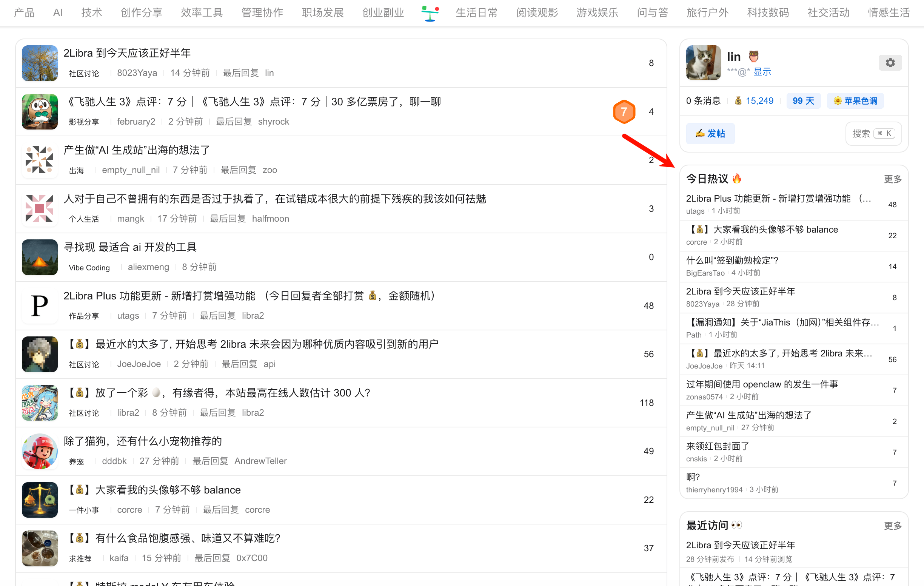Focus the 搜索 search field
Viewport: 924px width, 586px height.
coord(873,134)
